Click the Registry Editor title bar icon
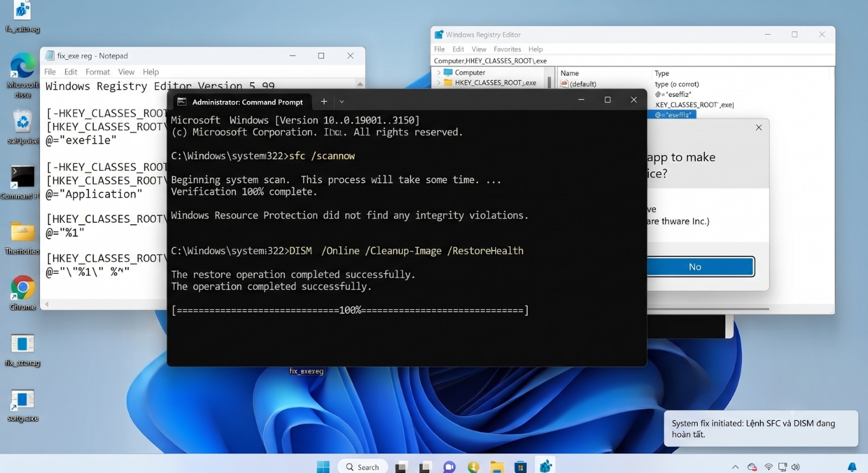Image resolution: width=868 pixels, height=473 pixels. [x=439, y=35]
